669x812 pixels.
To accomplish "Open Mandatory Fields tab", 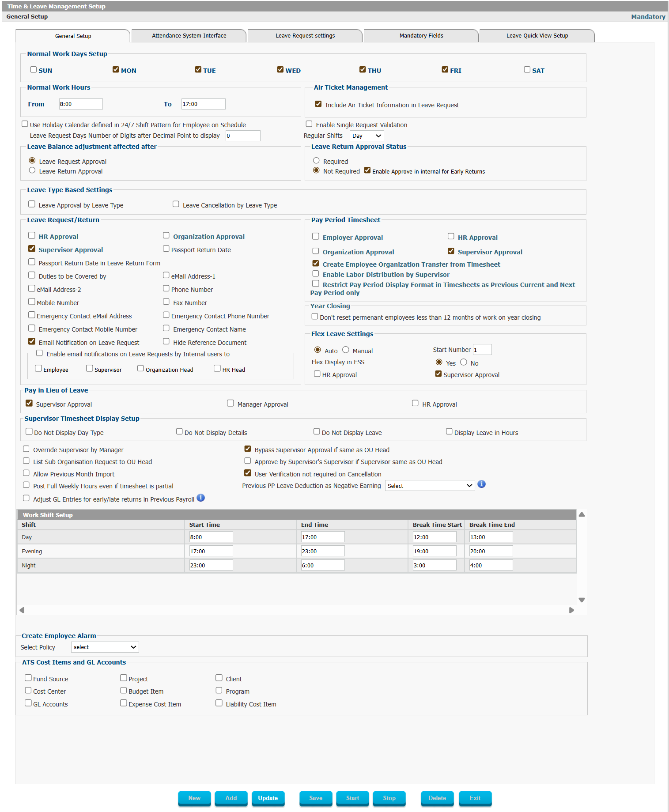I will [x=421, y=35].
